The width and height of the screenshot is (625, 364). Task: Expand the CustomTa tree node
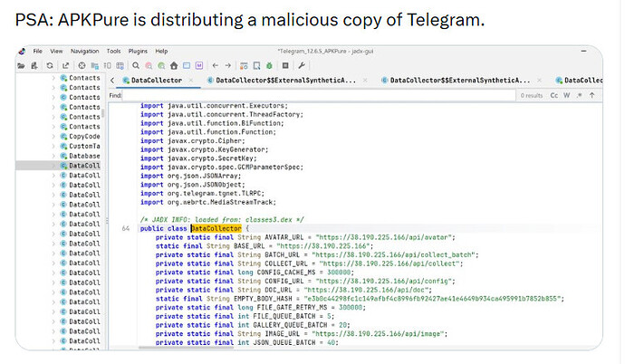point(53,146)
